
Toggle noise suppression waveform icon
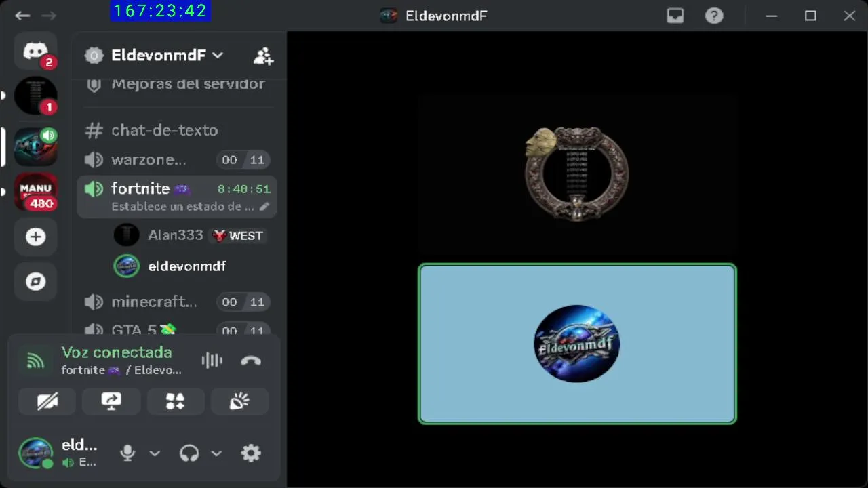[212, 361]
